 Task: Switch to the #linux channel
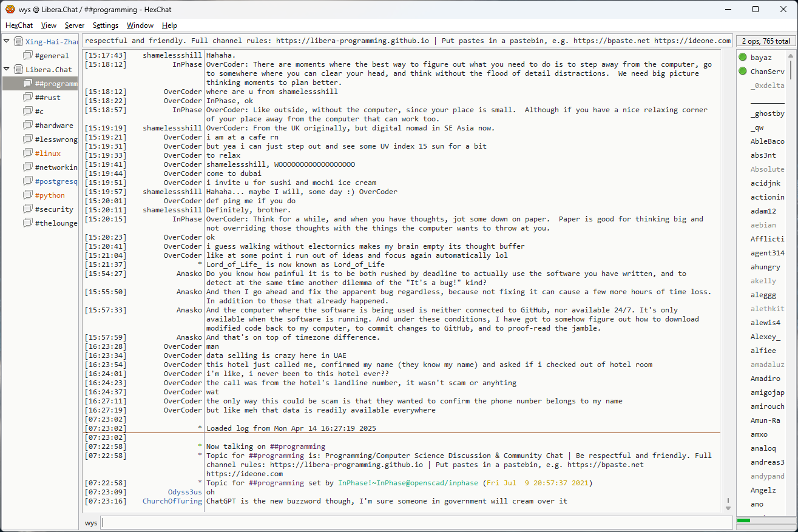[x=48, y=153]
